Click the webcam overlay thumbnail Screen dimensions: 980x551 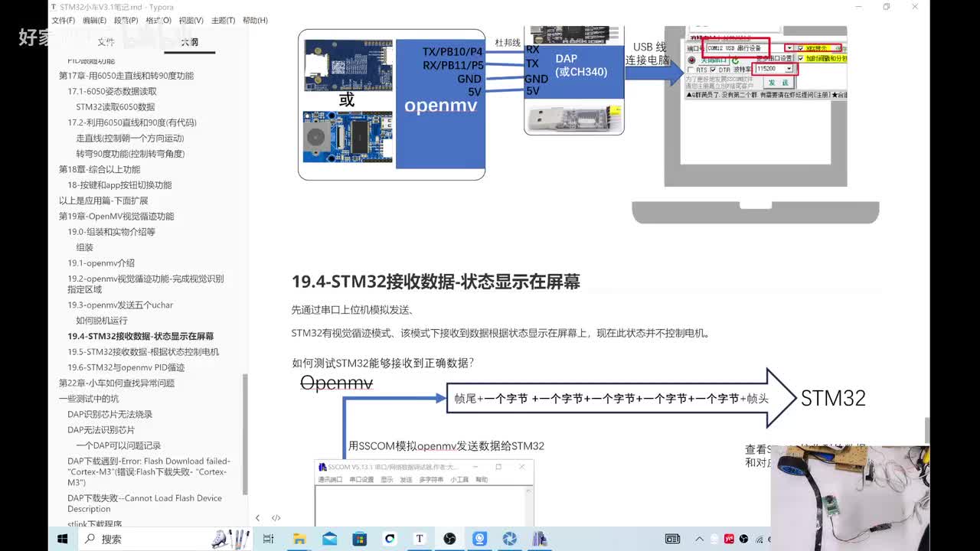coord(850,497)
